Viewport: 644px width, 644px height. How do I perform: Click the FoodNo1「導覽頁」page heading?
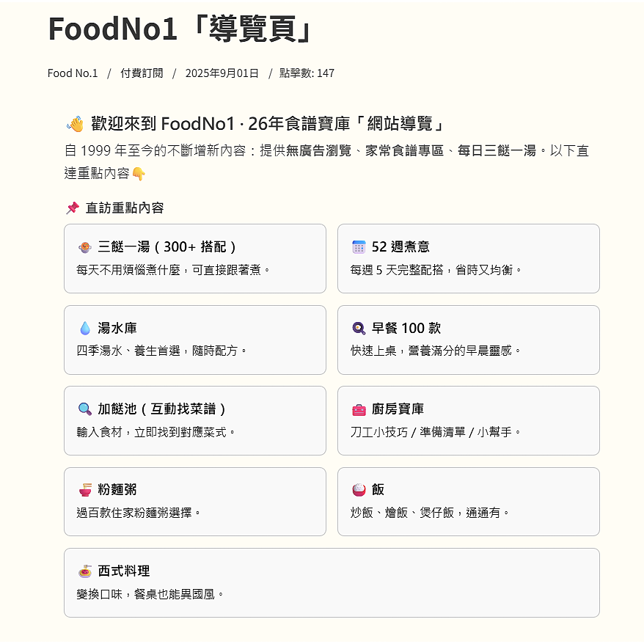[182, 29]
